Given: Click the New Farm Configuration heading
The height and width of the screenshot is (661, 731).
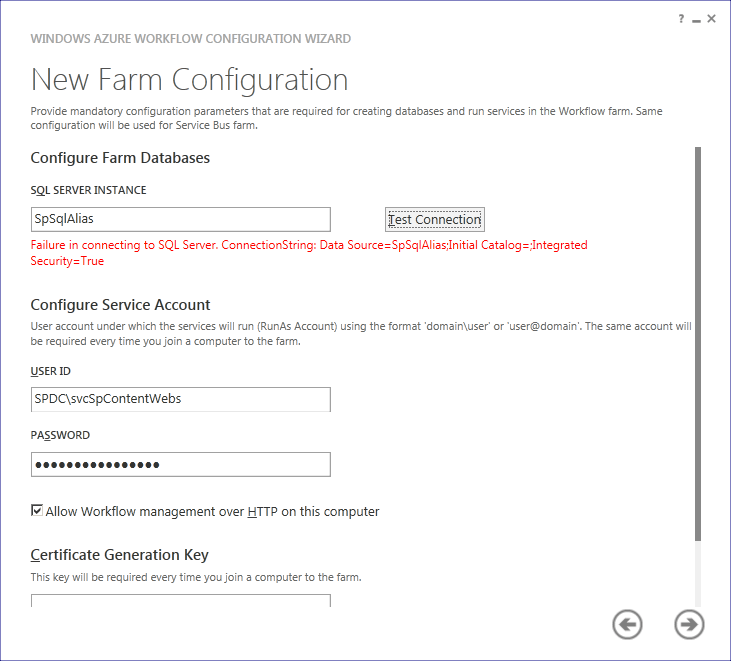Looking at the screenshot, I should click(189, 79).
